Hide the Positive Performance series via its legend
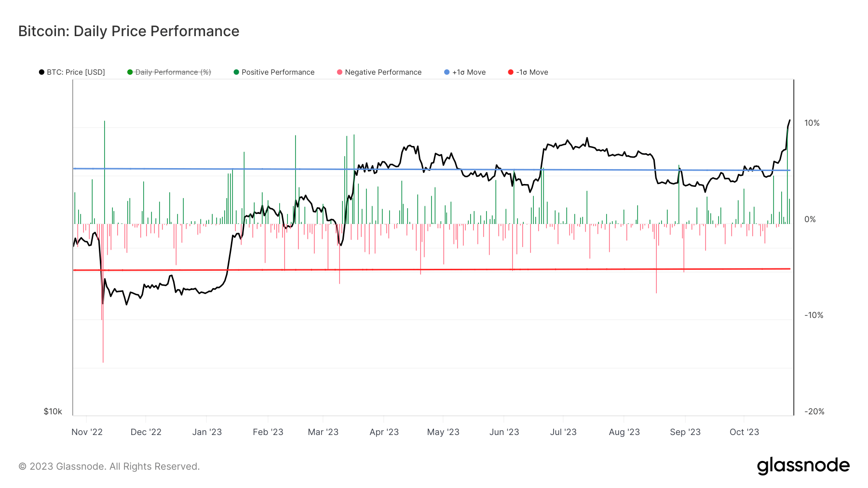The image size is (868, 488). tap(278, 72)
